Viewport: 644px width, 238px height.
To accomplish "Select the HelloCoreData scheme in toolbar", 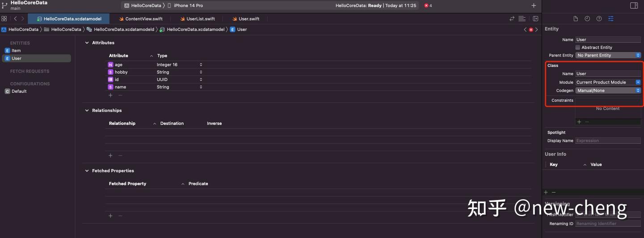I will tap(143, 5).
